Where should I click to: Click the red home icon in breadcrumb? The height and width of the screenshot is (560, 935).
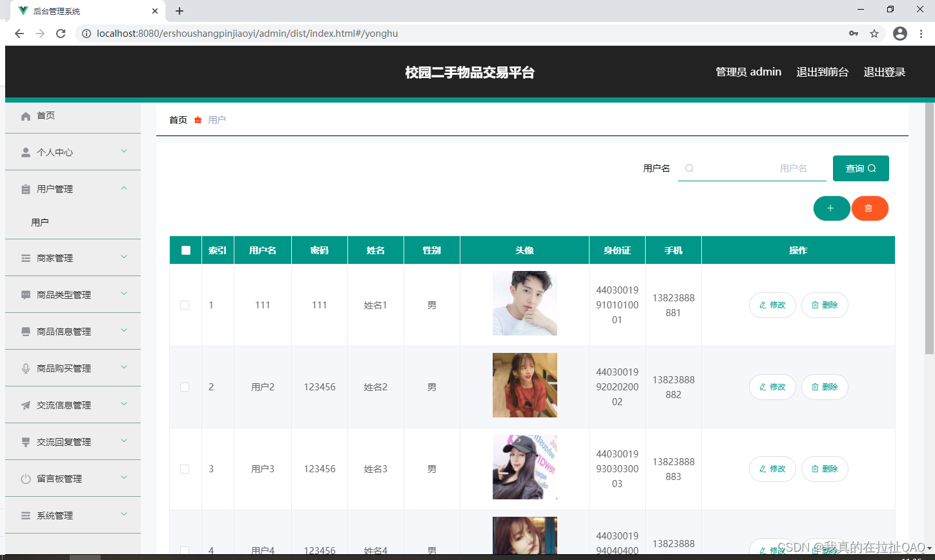click(x=198, y=120)
